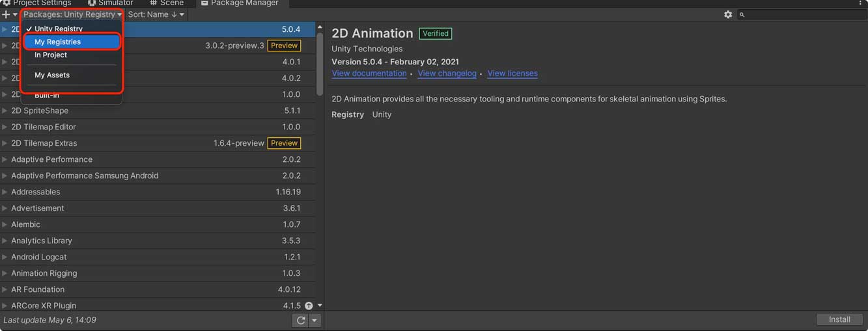Select the Animation Rigging package
The width and height of the screenshot is (868, 331).
158,273
